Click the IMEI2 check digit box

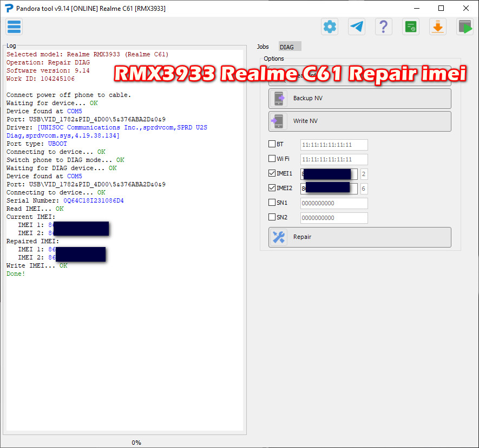(x=364, y=189)
